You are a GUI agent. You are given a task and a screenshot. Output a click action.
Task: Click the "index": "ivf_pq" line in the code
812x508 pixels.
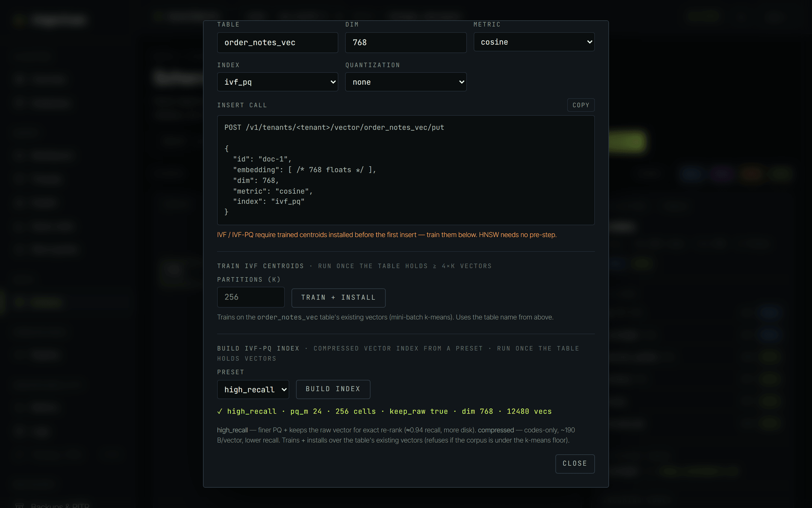tap(269, 202)
